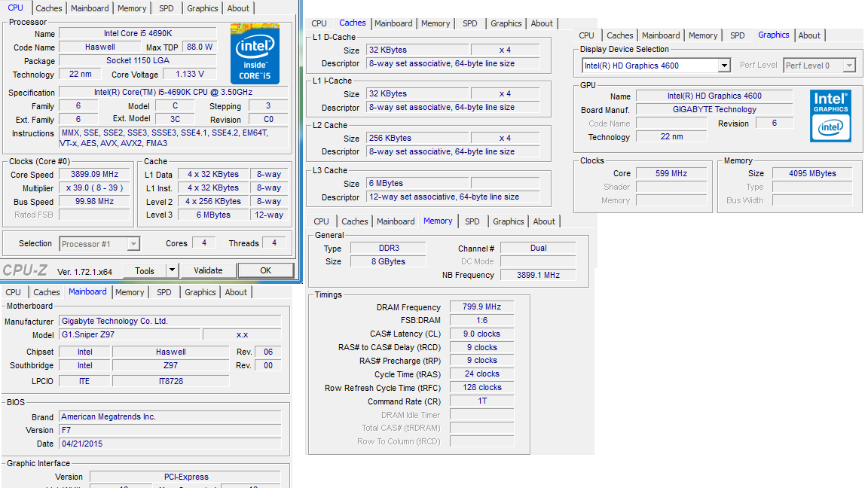Screen dimensions: 868x488
Task: Expand the Processor #1 selection combo box
Action: (x=133, y=244)
